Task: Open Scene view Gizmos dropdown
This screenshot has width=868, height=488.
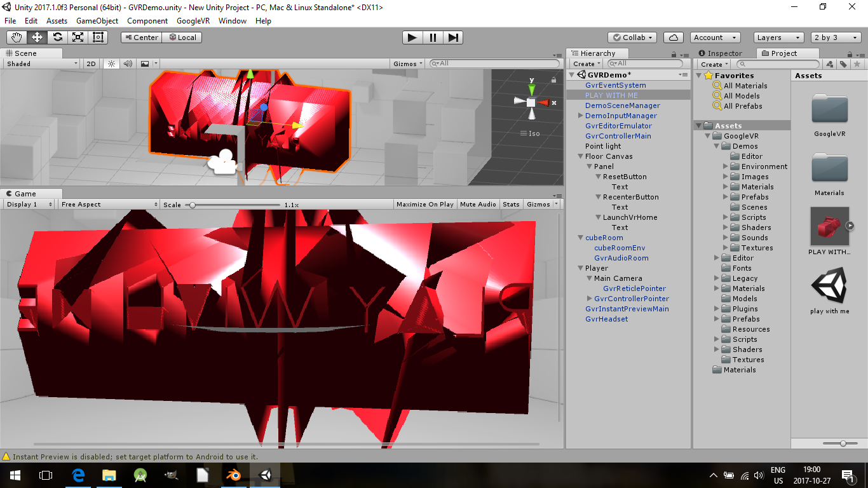Action: click(x=408, y=64)
